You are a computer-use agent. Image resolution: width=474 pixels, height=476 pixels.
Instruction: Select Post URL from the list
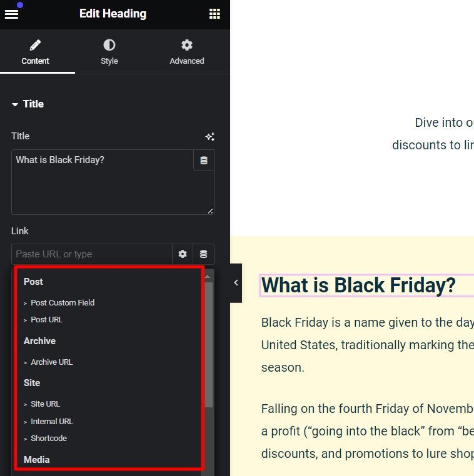47,320
